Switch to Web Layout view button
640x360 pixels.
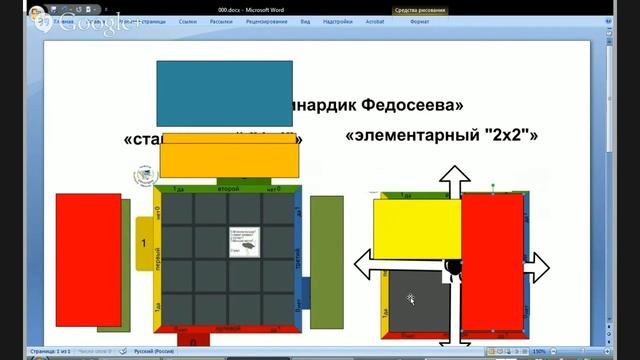click(x=509, y=351)
